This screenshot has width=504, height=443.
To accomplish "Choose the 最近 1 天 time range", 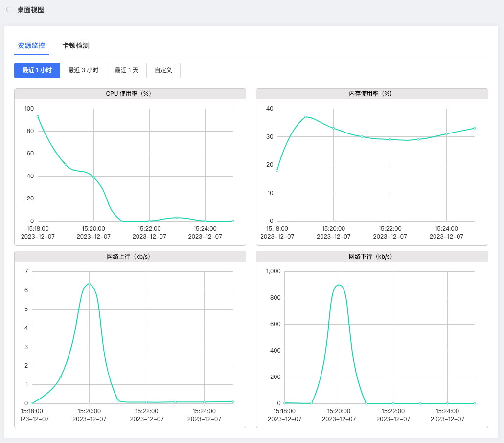I will click(127, 70).
